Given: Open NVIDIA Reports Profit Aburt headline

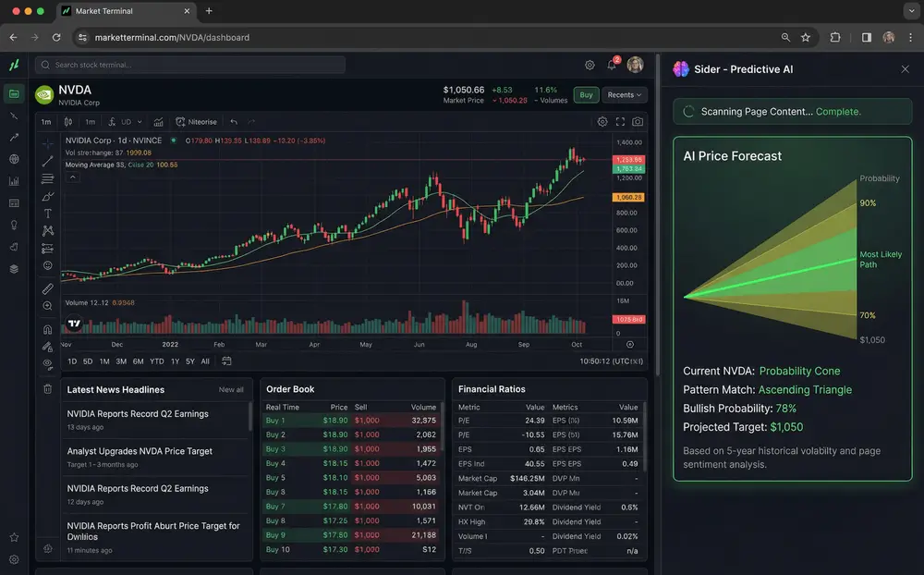Looking at the screenshot, I should [153, 532].
